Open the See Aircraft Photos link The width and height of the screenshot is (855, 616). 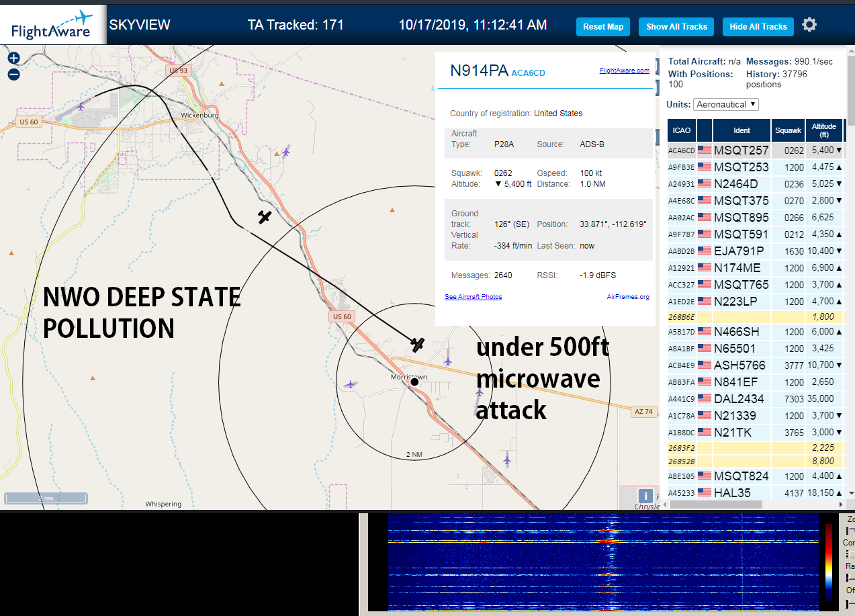coord(473,297)
